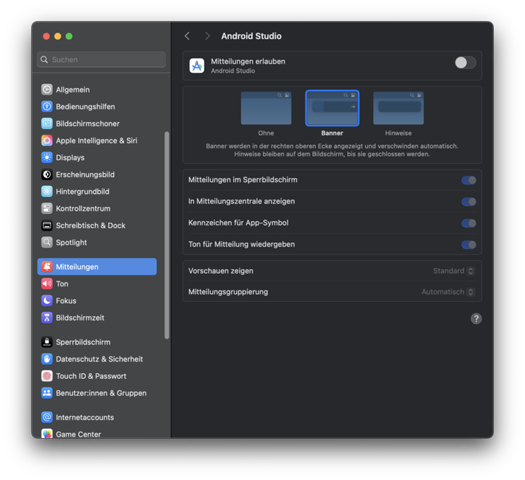Click the yellow minimize window button
This screenshot has height=480, width=525.
pyautogui.click(x=58, y=36)
